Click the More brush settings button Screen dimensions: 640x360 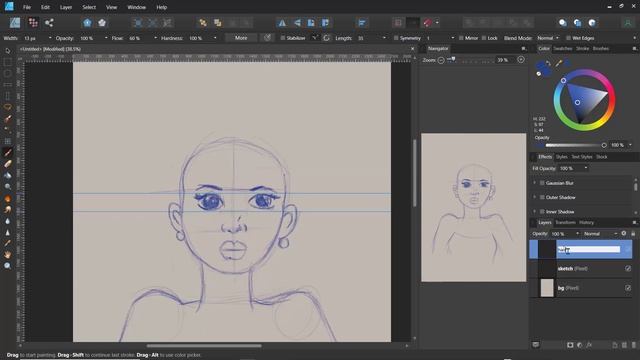241,38
